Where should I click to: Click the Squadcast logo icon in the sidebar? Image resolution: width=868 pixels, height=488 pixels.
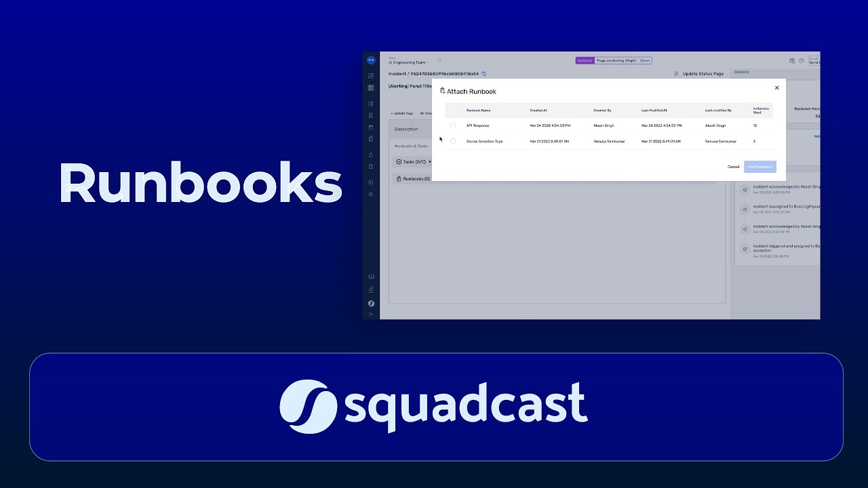(x=371, y=303)
